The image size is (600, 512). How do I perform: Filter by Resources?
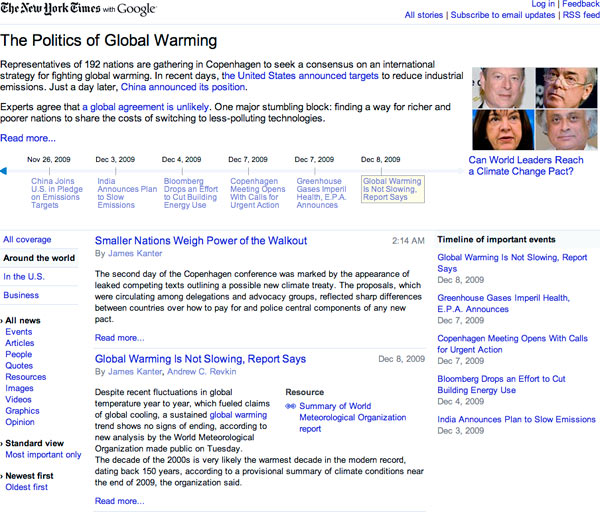26,377
